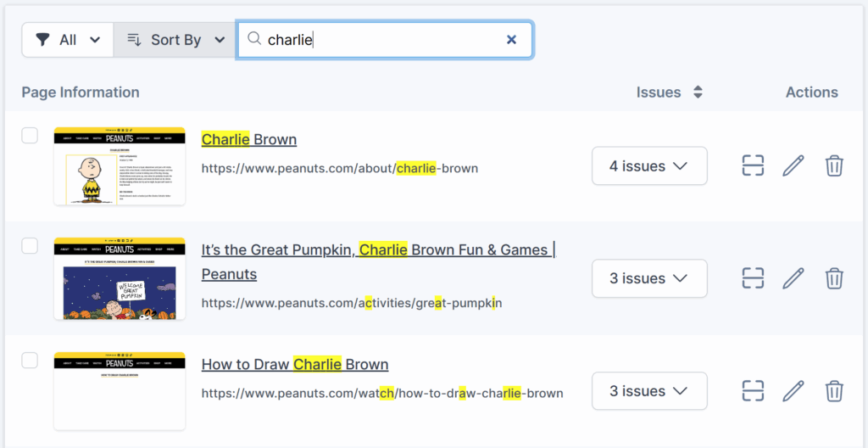Open the All filter dropdown
The image size is (868, 448).
pyautogui.click(x=68, y=40)
